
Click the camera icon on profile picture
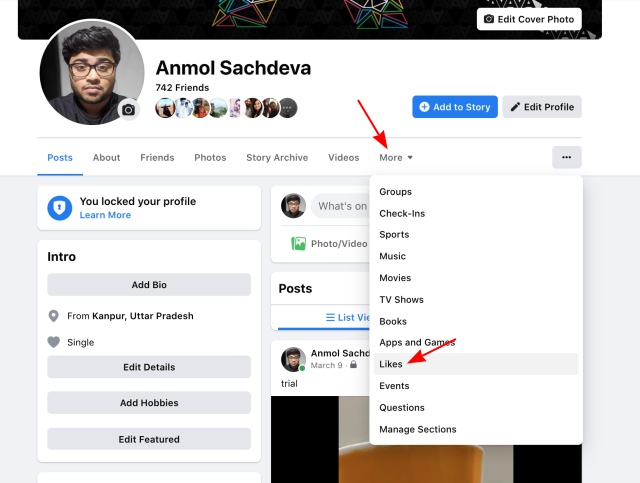(129, 109)
